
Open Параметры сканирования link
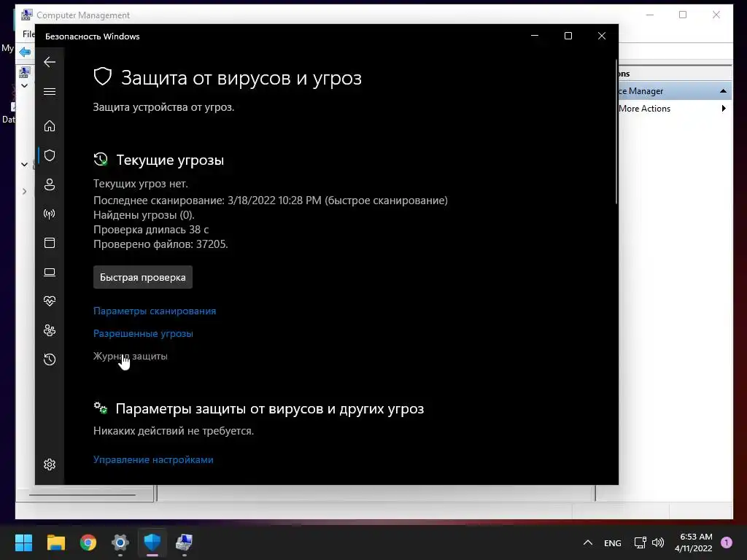[x=155, y=311]
